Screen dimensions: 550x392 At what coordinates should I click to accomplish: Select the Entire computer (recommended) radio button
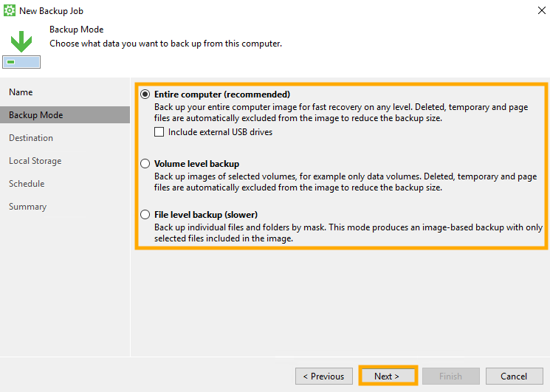pyautogui.click(x=145, y=94)
